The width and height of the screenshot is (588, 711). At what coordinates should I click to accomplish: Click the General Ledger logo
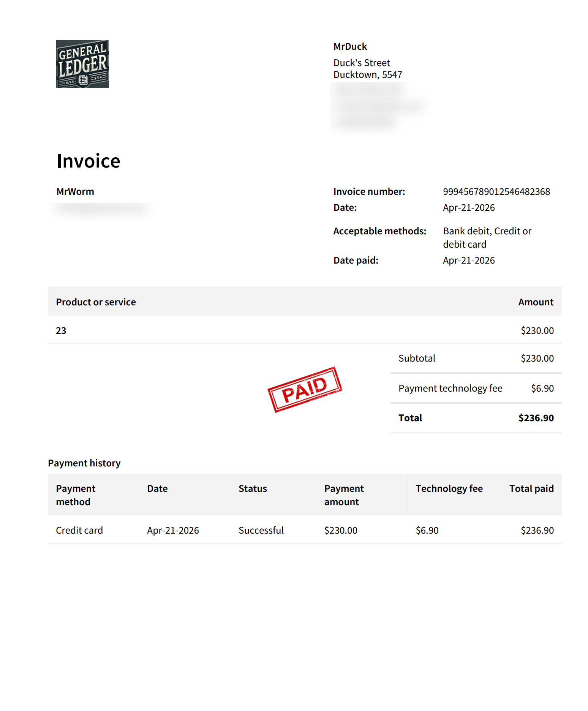[82, 64]
